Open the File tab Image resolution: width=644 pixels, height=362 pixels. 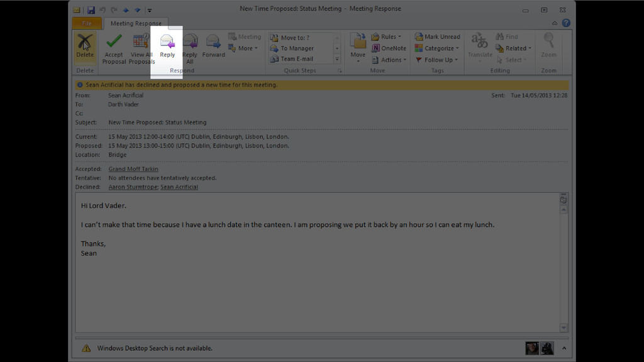point(87,23)
